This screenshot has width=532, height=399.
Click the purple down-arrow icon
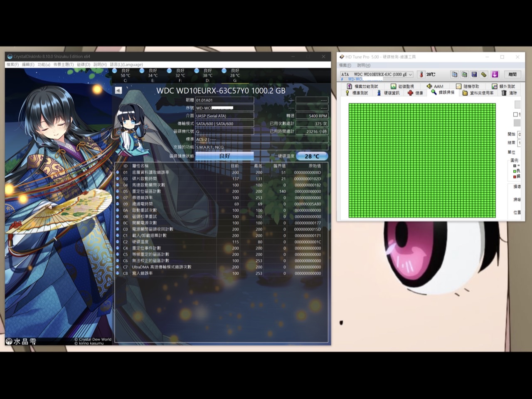pos(495,74)
